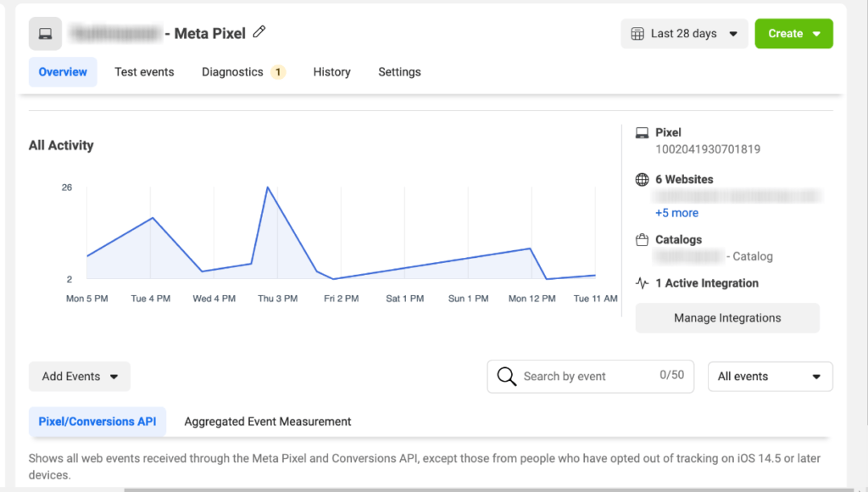The image size is (868, 492).
Task: Open the Settings tab
Action: (400, 72)
